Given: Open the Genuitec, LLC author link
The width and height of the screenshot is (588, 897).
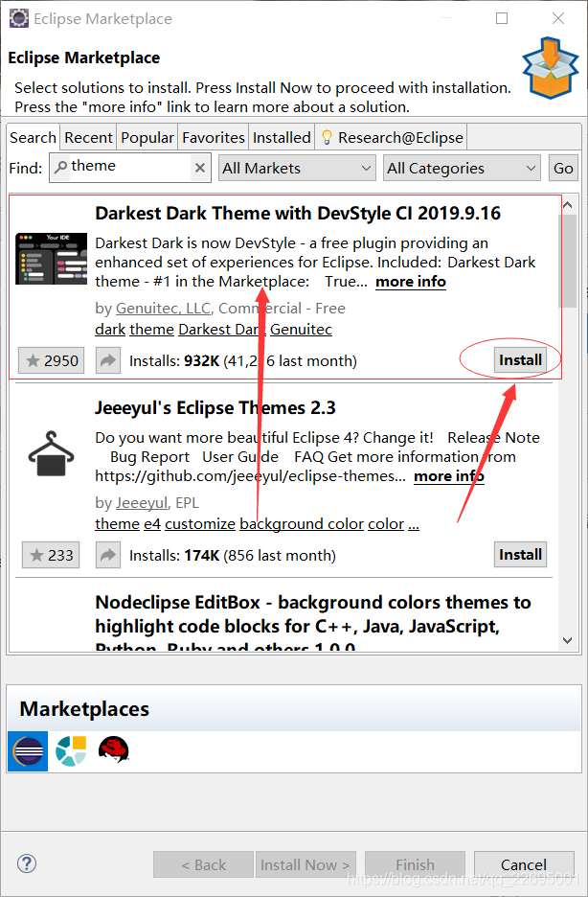Looking at the screenshot, I should (164, 309).
